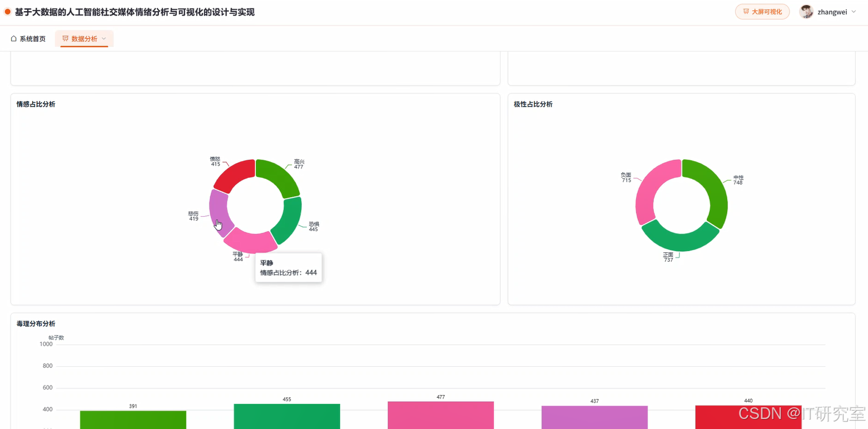The height and width of the screenshot is (429, 868).
Task: Click the teal bar labeled 455
Action: [x=287, y=416]
